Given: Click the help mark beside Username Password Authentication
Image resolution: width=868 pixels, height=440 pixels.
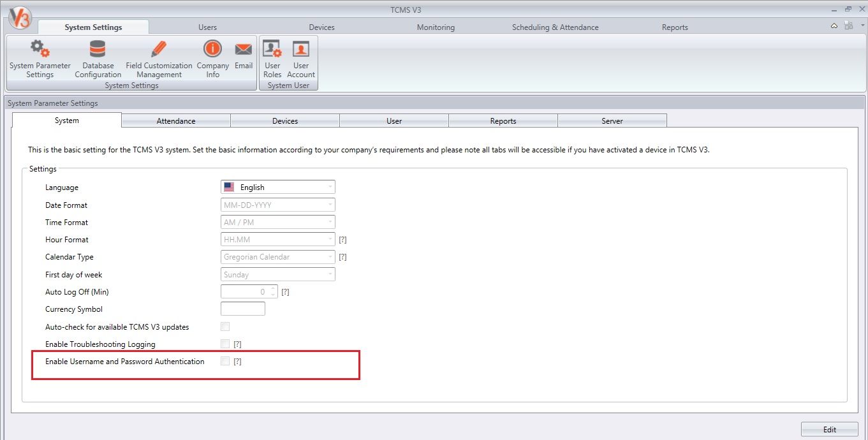Looking at the screenshot, I should click(x=237, y=362).
